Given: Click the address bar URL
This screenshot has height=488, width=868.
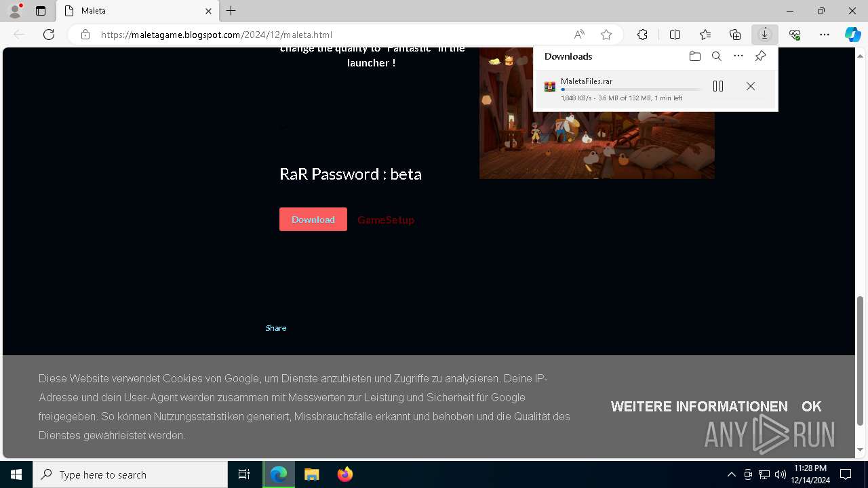Looking at the screenshot, I should click(216, 35).
